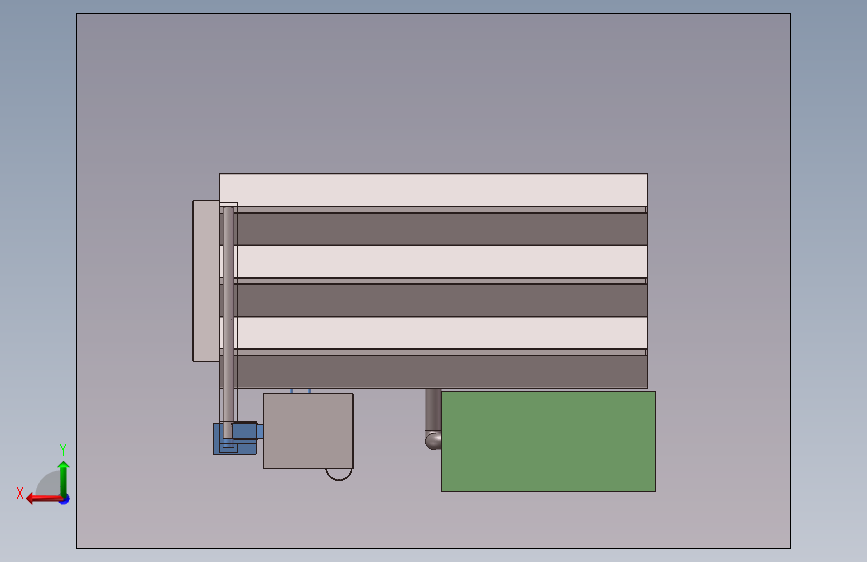Click the green Y axis arrow of the triad
867x562 pixels.
(64, 478)
